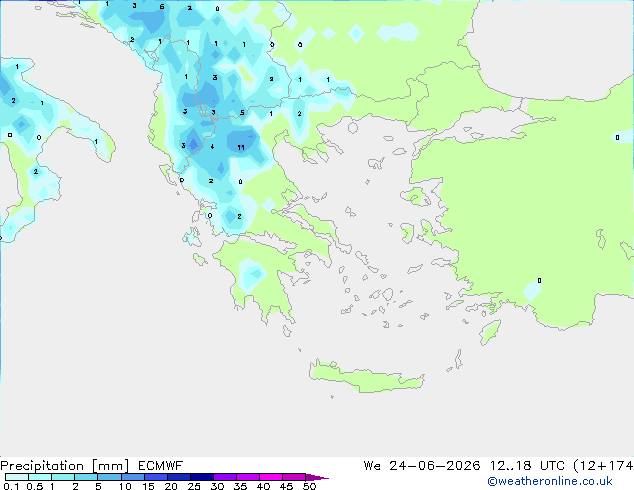Choose the 30–35 mm violet legend swatch
This screenshot has height=490, width=634.
224,477
